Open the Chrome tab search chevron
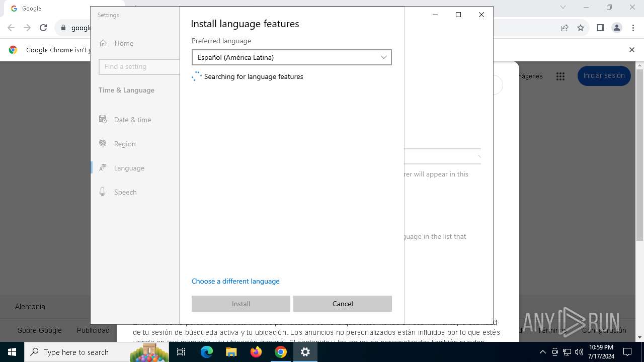The height and width of the screenshot is (362, 644). (x=563, y=7)
